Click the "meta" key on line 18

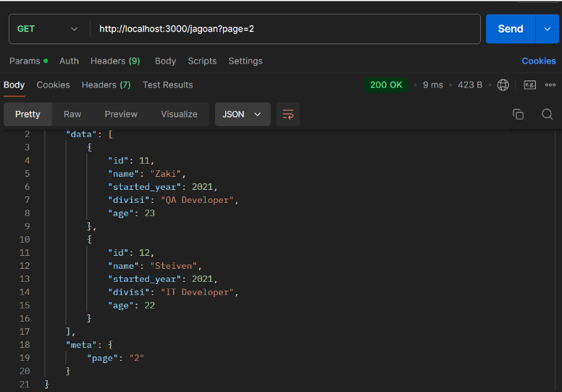click(x=81, y=345)
